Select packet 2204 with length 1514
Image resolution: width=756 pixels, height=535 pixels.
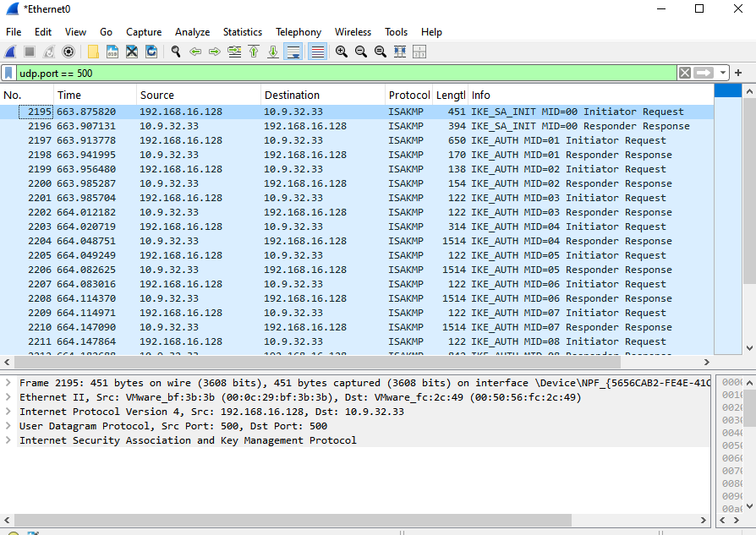[x=357, y=241]
